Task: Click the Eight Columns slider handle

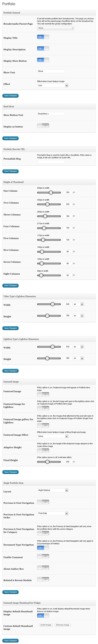Action: pos(41,275)
